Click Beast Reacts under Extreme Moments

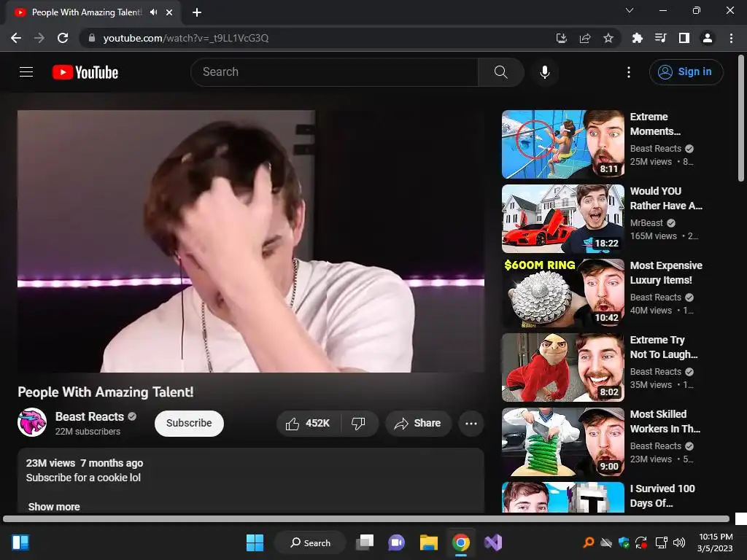(x=656, y=149)
